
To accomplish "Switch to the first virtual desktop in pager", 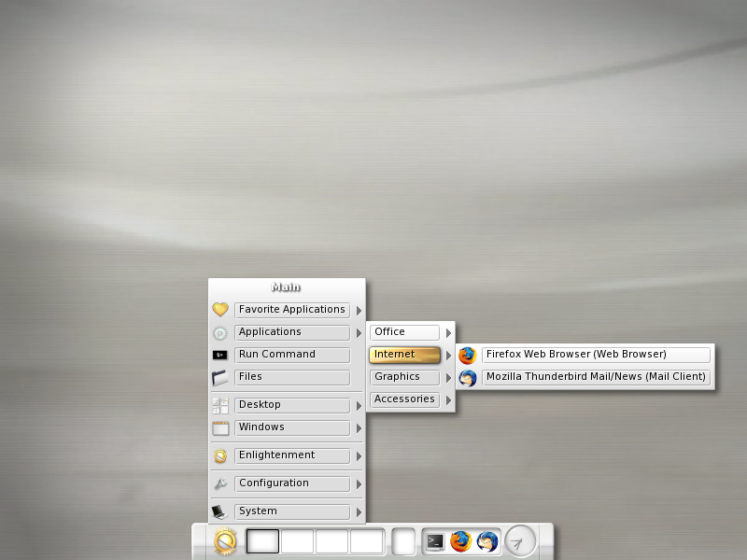I will point(262,541).
